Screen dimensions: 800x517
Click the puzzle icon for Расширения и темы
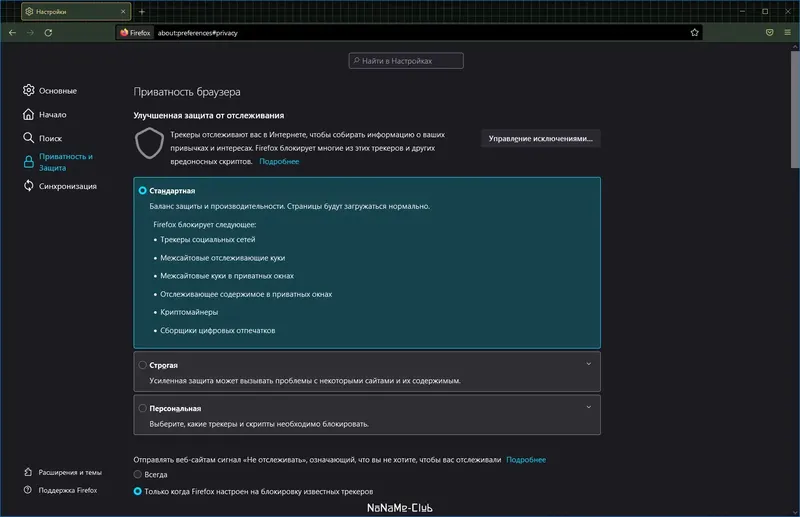coord(28,472)
